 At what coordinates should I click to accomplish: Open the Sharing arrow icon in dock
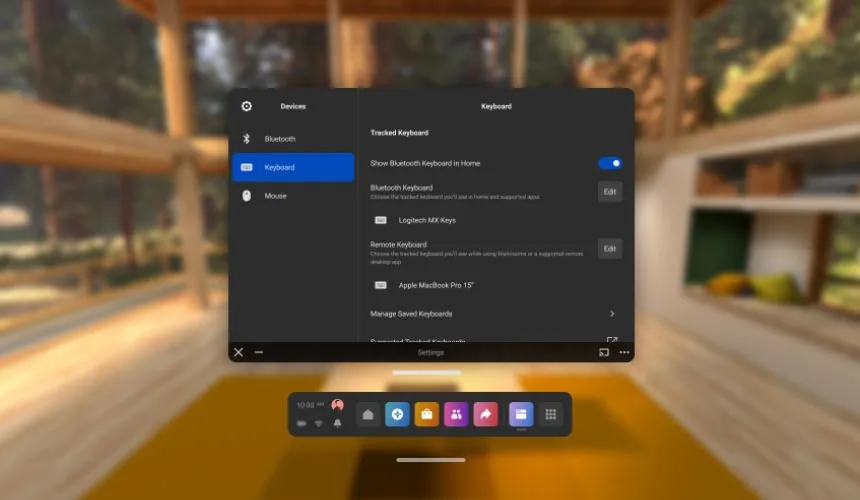[x=485, y=414]
